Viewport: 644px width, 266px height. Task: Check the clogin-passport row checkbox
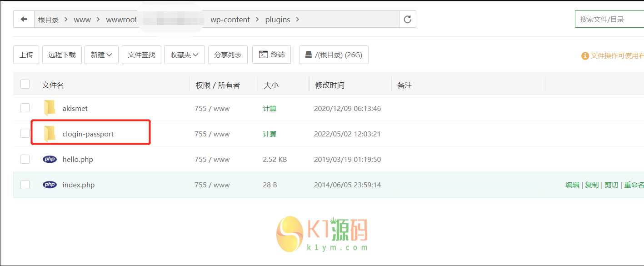pos(25,133)
